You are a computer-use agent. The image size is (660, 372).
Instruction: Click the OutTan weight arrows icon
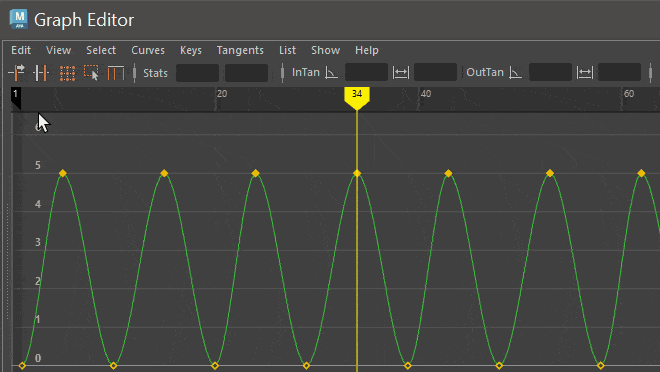point(585,73)
